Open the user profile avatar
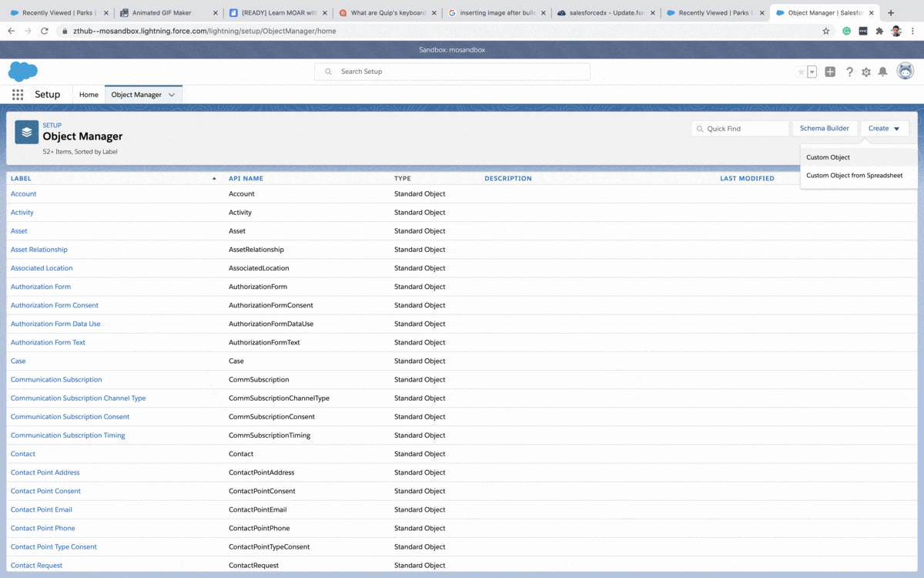This screenshot has height=578, width=924. (x=906, y=71)
